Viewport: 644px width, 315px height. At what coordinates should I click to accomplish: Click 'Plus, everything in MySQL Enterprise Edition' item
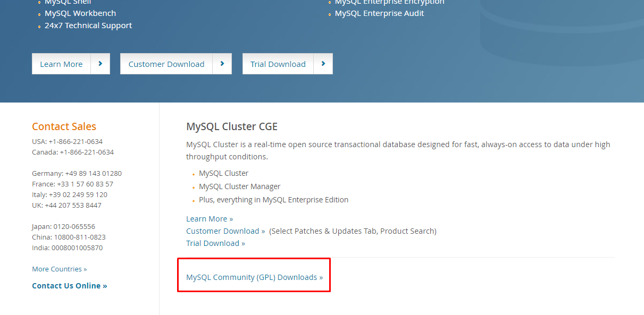point(273,200)
